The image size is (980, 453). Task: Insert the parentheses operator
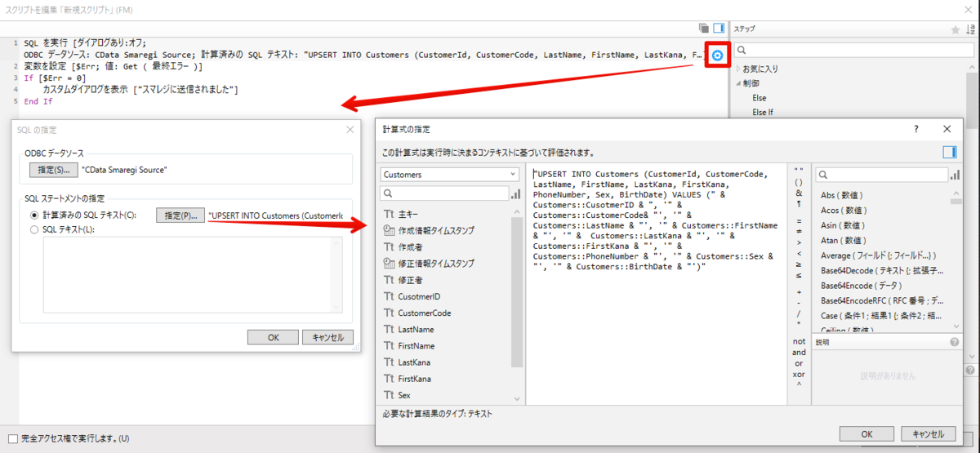point(799,181)
